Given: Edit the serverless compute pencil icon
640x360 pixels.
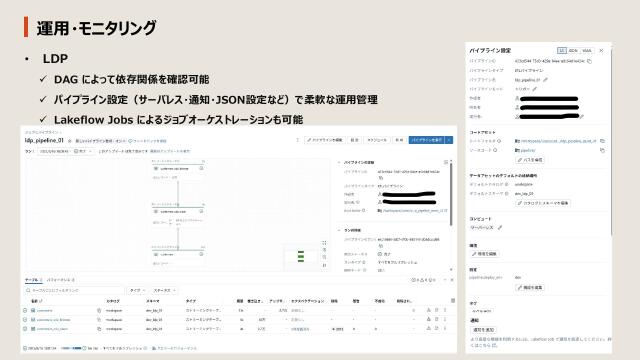Looking at the screenshot, I should point(500,227).
